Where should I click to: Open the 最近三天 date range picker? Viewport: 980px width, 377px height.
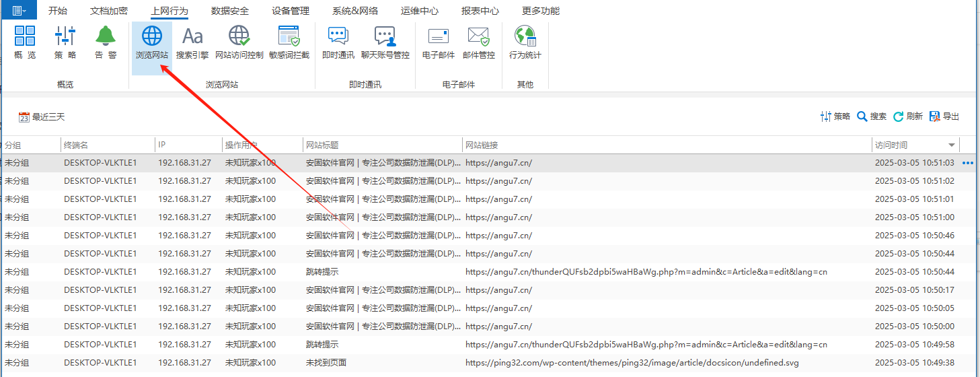(42, 117)
